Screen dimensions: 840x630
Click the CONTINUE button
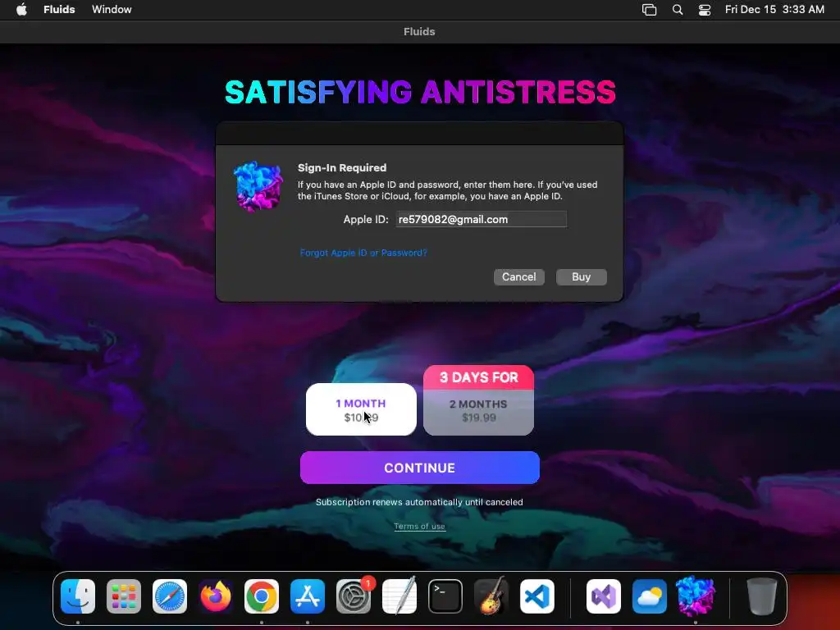click(x=419, y=468)
